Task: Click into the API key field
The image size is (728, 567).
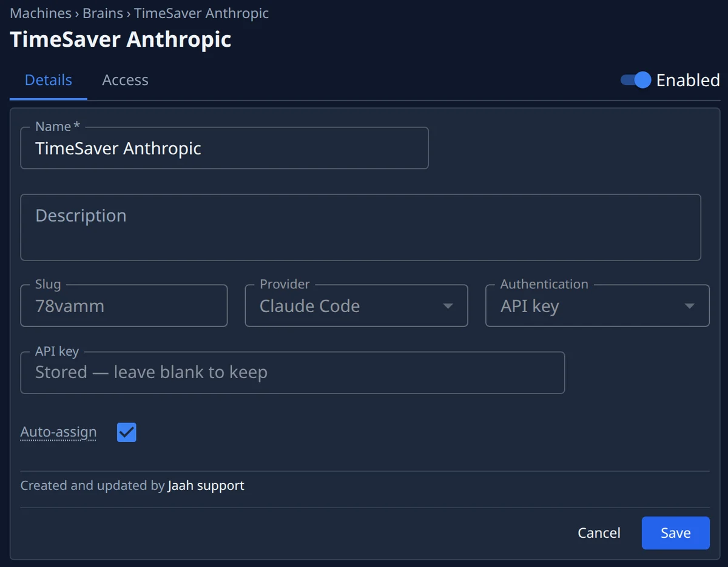Action: pos(292,372)
